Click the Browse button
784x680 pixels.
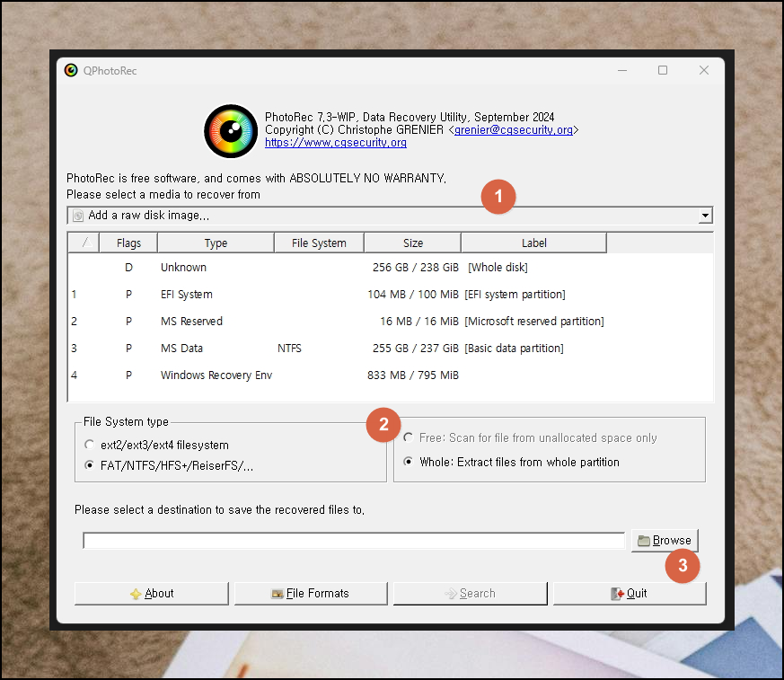coord(665,541)
